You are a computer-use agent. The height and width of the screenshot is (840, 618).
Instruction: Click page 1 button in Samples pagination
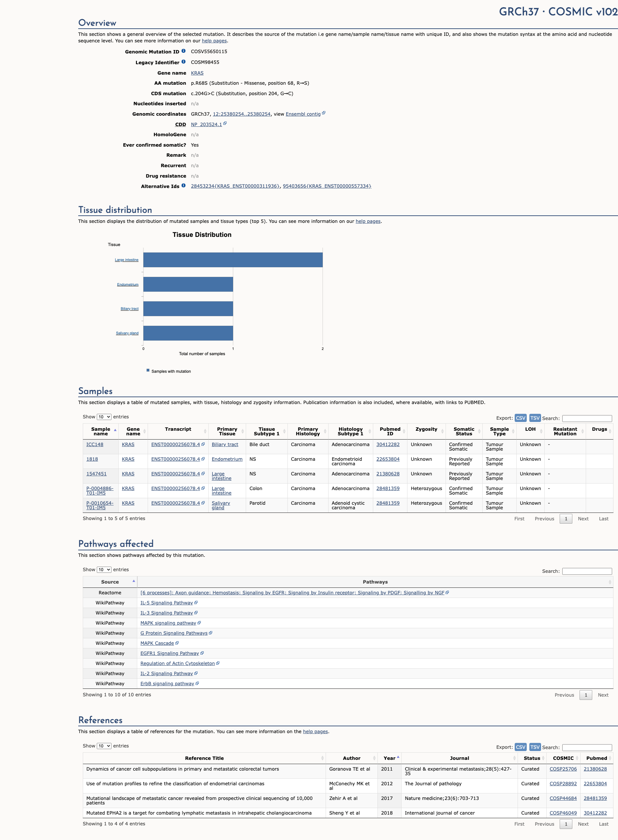566,519
